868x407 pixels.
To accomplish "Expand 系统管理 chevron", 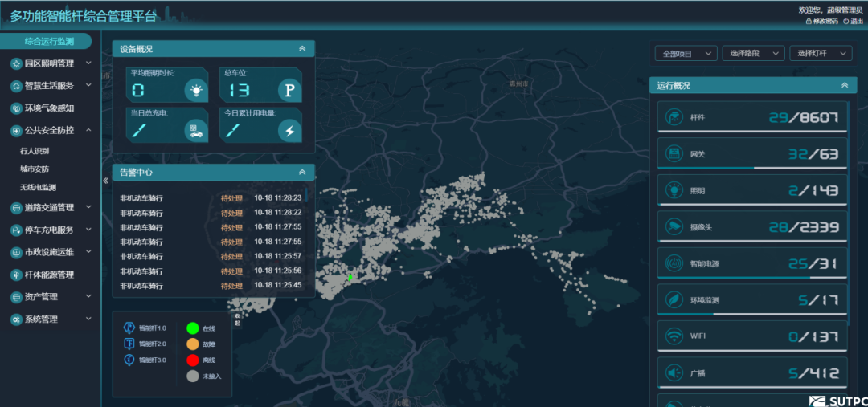I will pos(88,319).
